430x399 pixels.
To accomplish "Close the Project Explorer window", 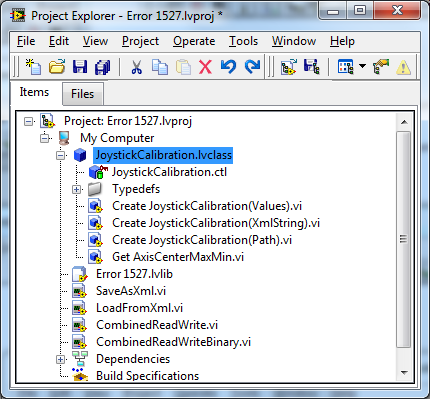I will [x=397, y=11].
